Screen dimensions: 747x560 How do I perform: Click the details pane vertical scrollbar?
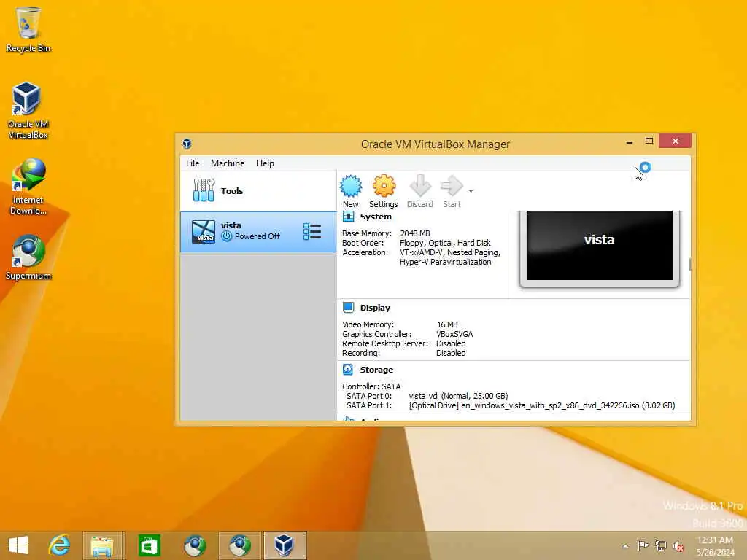point(689,264)
